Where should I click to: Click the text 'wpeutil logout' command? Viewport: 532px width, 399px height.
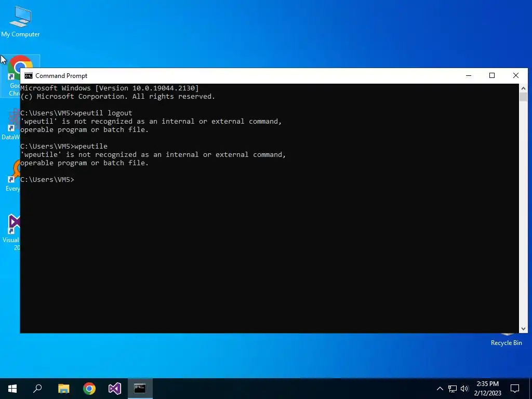pyautogui.click(x=103, y=113)
